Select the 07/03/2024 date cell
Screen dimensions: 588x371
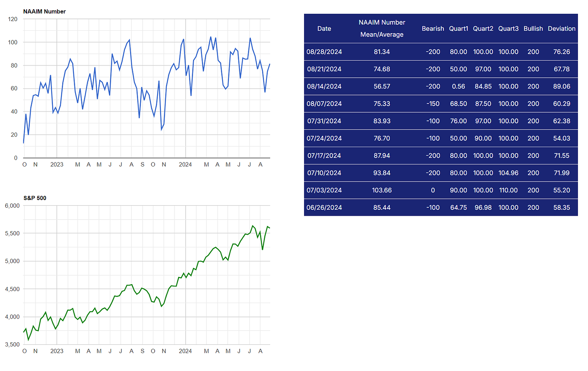[324, 190]
